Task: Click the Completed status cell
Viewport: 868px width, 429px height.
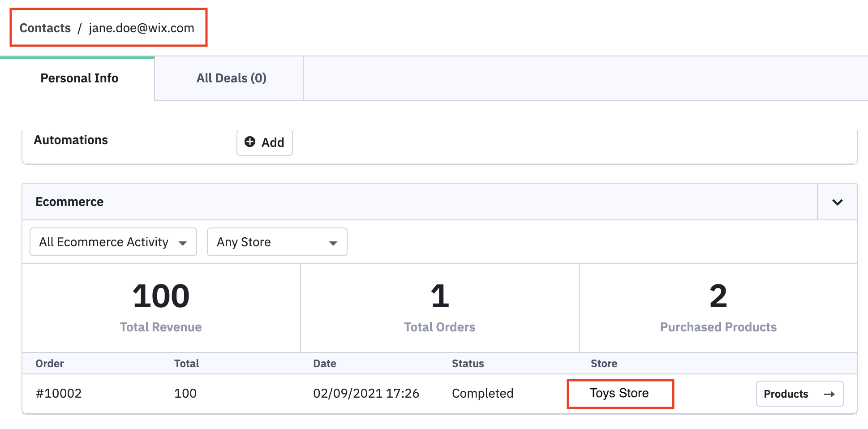Action: tap(482, 394)
